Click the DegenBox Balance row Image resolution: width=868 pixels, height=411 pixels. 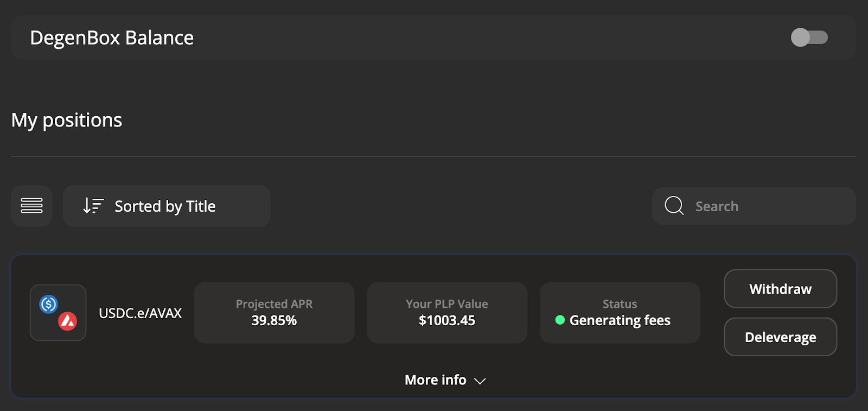380,37
